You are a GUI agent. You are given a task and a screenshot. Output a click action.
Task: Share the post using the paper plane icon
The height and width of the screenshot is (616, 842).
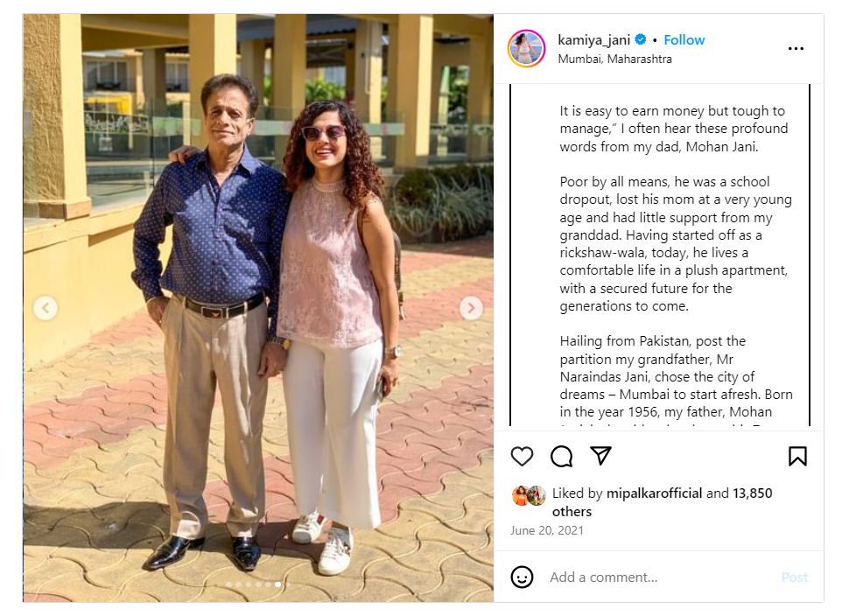tap(600, 456)
